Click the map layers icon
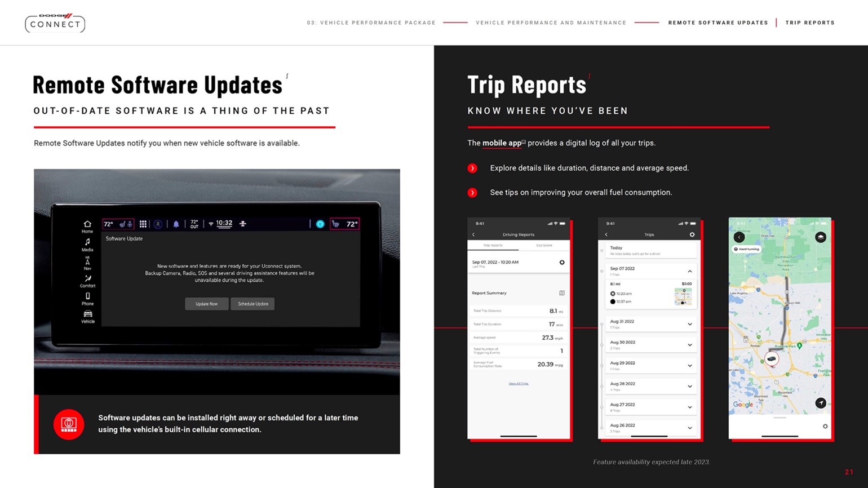 821,237
